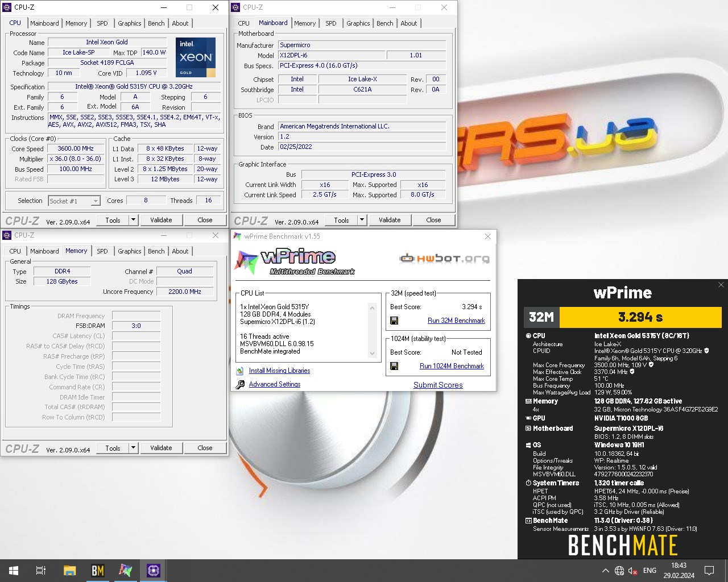Click the Submit Scores link
Screen dimensions: 728x582
(438, 385)
